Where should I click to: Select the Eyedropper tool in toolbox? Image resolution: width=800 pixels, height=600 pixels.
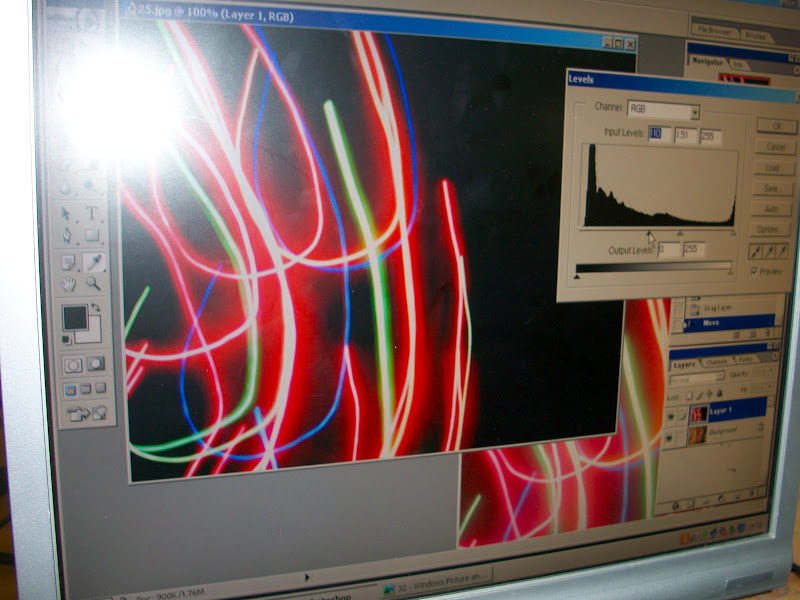point(94,262)
